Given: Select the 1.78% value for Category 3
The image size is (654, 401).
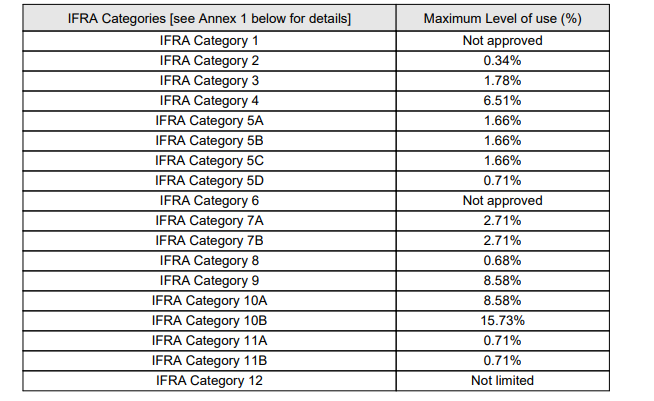Looking at the screenshot, I should (502, 80).
